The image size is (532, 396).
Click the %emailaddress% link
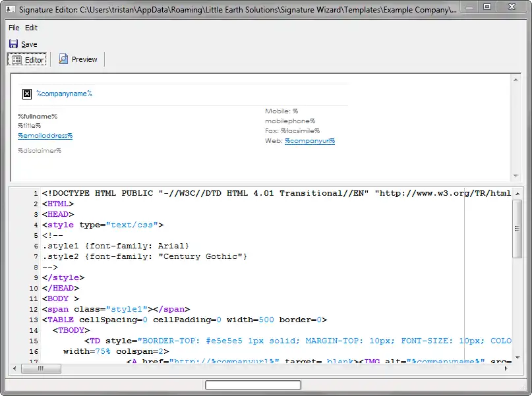tap(45, 136)
